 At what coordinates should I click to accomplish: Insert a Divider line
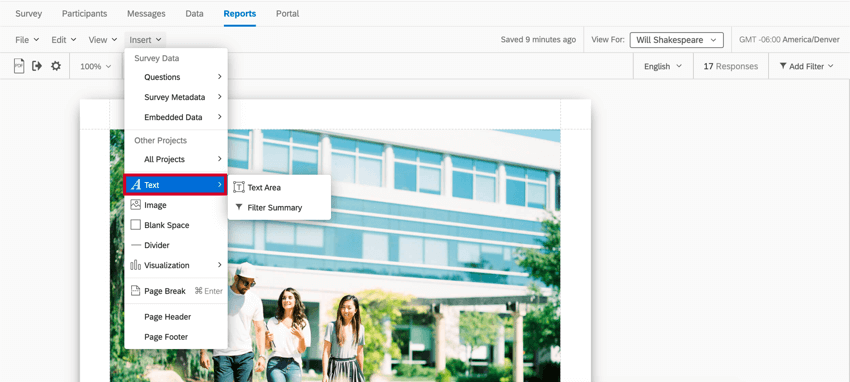tap(176, 245)
